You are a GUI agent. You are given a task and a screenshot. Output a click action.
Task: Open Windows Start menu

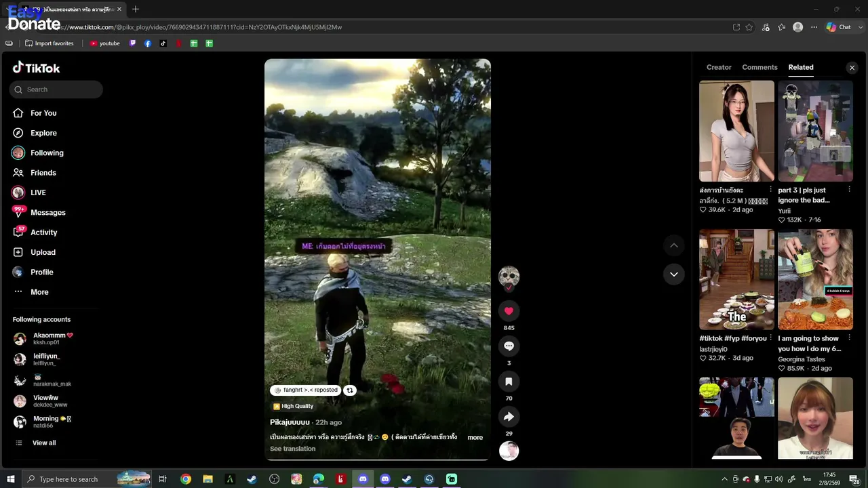click(x=10, y=479)
